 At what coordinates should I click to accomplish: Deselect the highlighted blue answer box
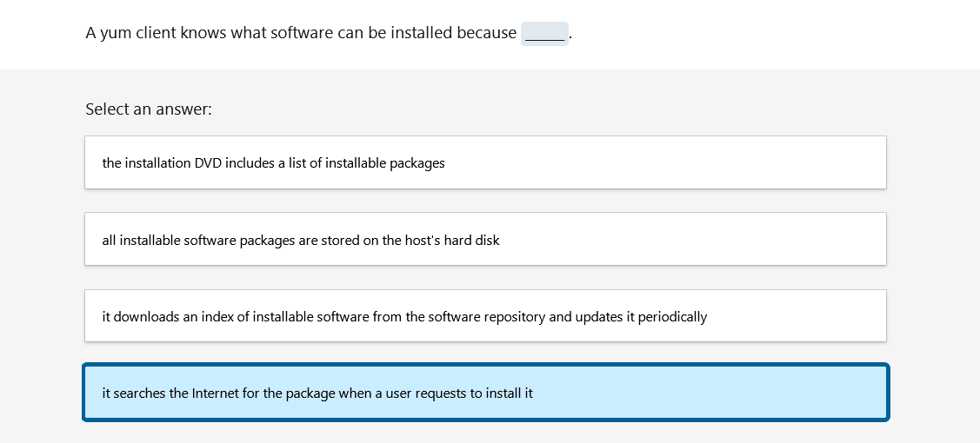(x=485, y=393)
